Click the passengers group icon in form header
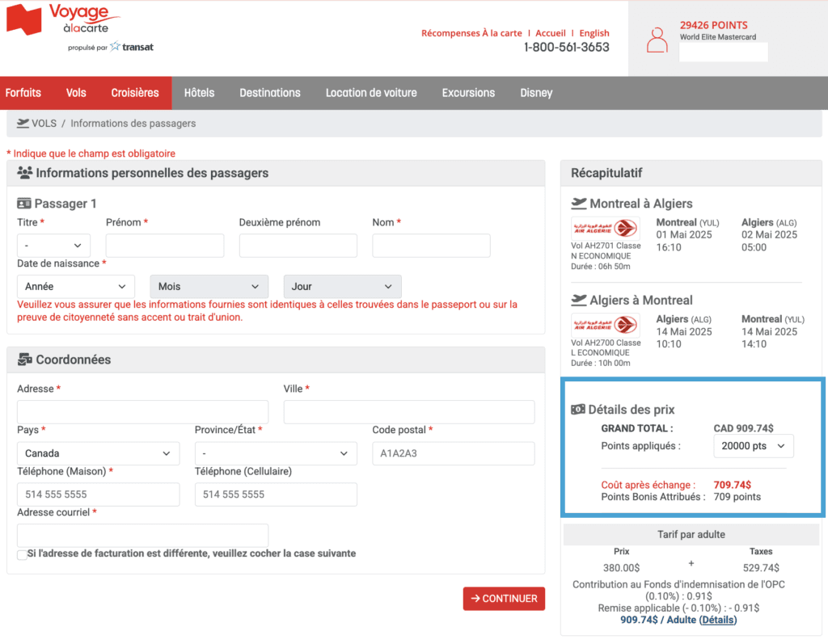The height and width of the screenshot is (644, 828). click(x=24, y=173)
